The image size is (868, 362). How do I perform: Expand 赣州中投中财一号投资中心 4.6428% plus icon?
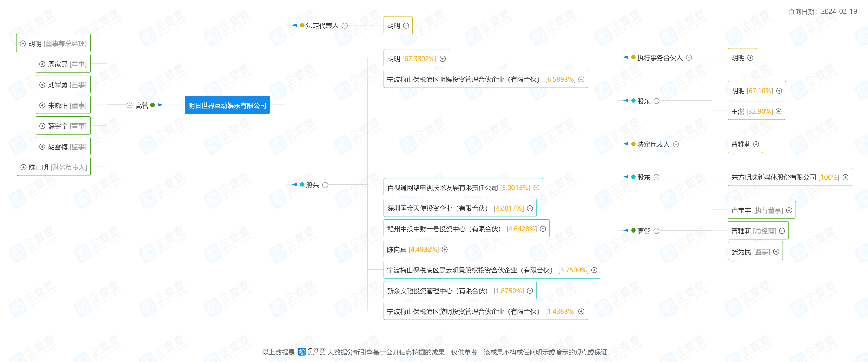(543, 228)
